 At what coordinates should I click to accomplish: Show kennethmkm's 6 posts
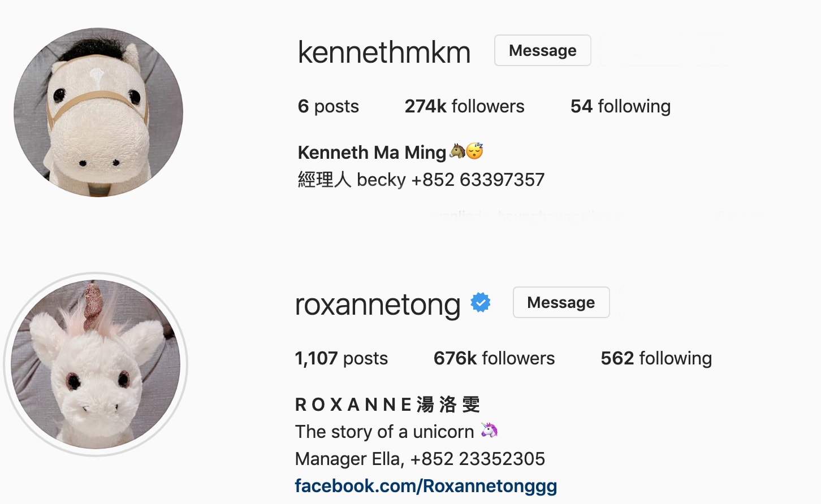(329, 106)
